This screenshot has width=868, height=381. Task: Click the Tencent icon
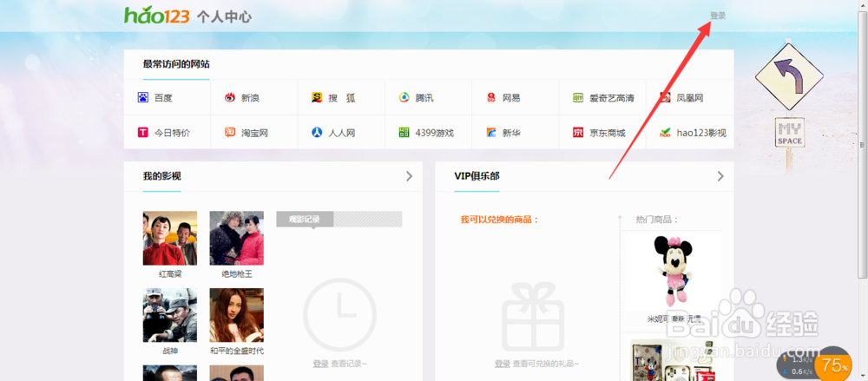tap(404, 97)
